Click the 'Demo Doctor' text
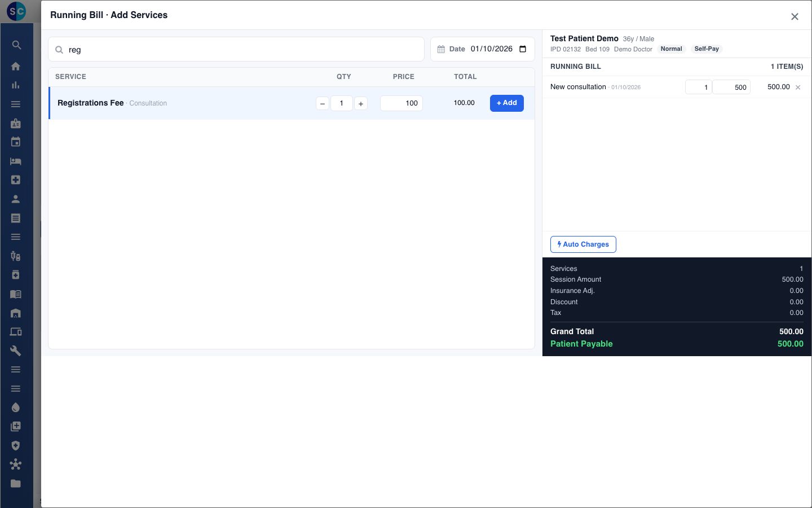 (633, 49)
